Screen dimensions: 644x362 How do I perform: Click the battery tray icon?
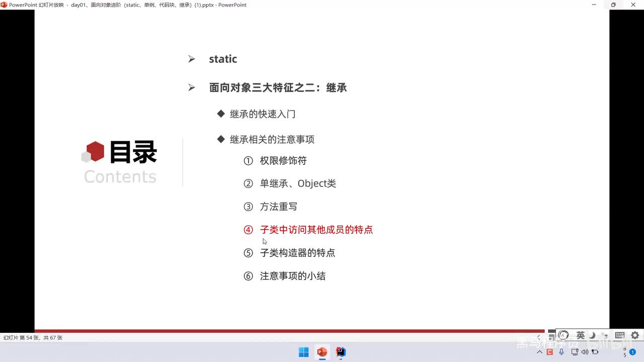[x=595, y=352]
